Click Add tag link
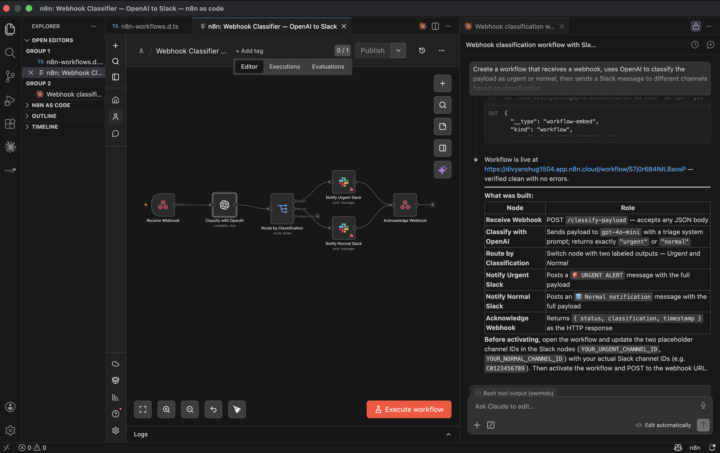 (x=249, y=51)
